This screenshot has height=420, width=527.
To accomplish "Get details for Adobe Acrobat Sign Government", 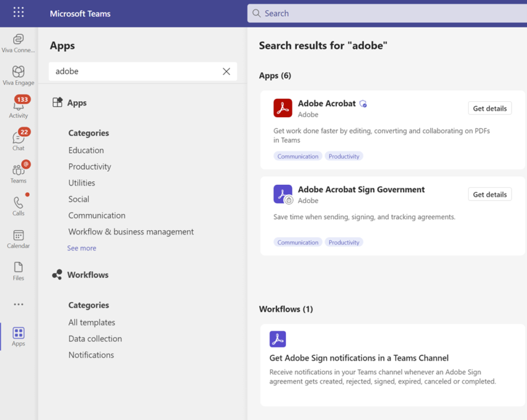I will (489, 195).
